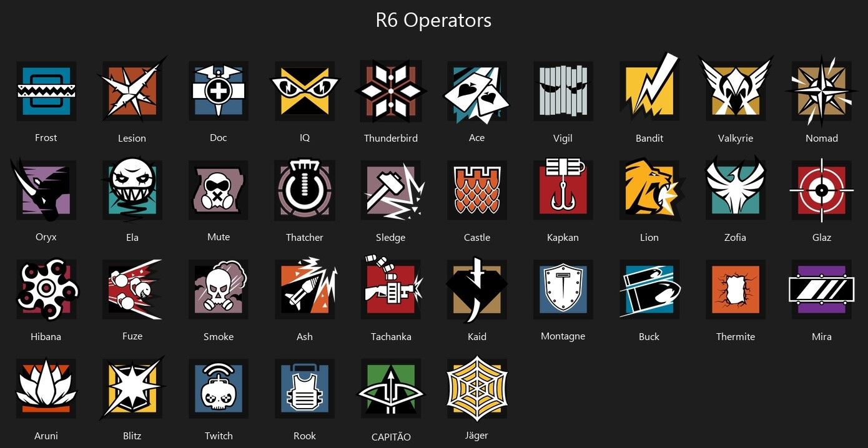Select the Thatcher EMP icon
The width and height of the screenshot is (868, 448).
[305, 190]
